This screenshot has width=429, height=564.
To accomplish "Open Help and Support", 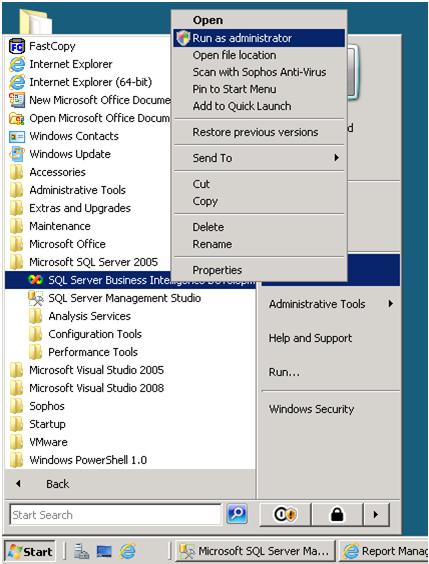I will (310, 338).
